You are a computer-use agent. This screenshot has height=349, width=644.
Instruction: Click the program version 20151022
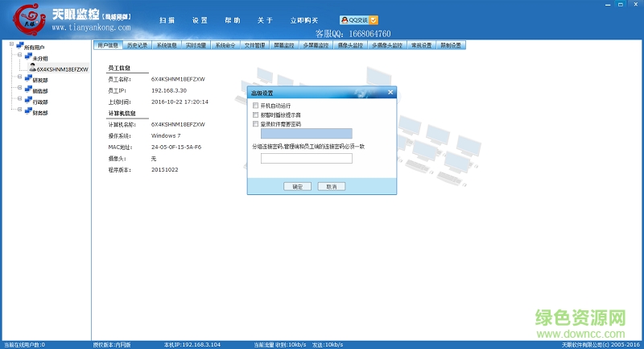coord(165,169)
